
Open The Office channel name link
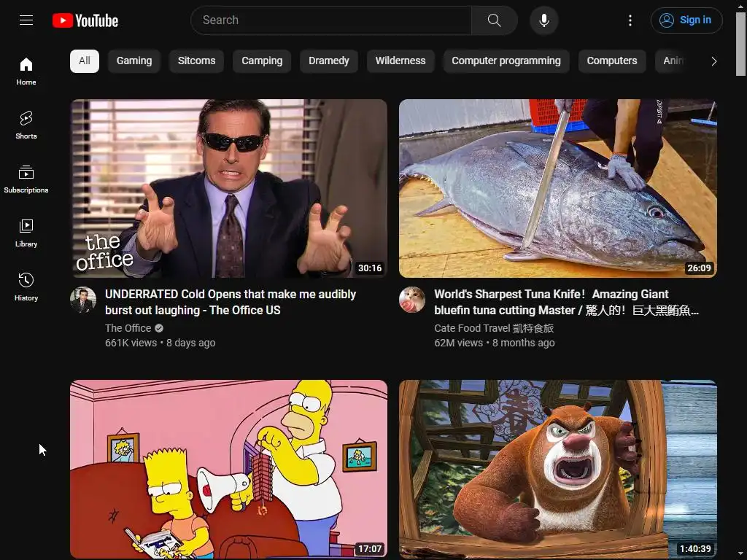click(128, 328)
